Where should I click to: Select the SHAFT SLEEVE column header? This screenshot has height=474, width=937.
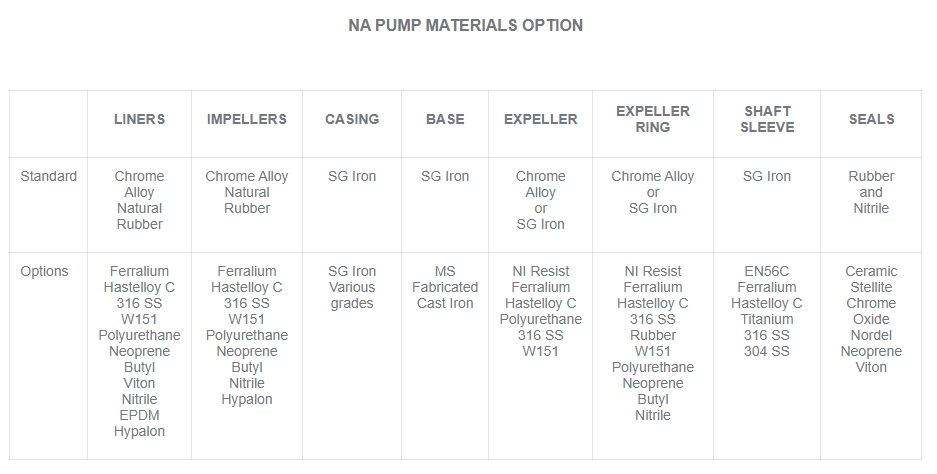(767, 119)
